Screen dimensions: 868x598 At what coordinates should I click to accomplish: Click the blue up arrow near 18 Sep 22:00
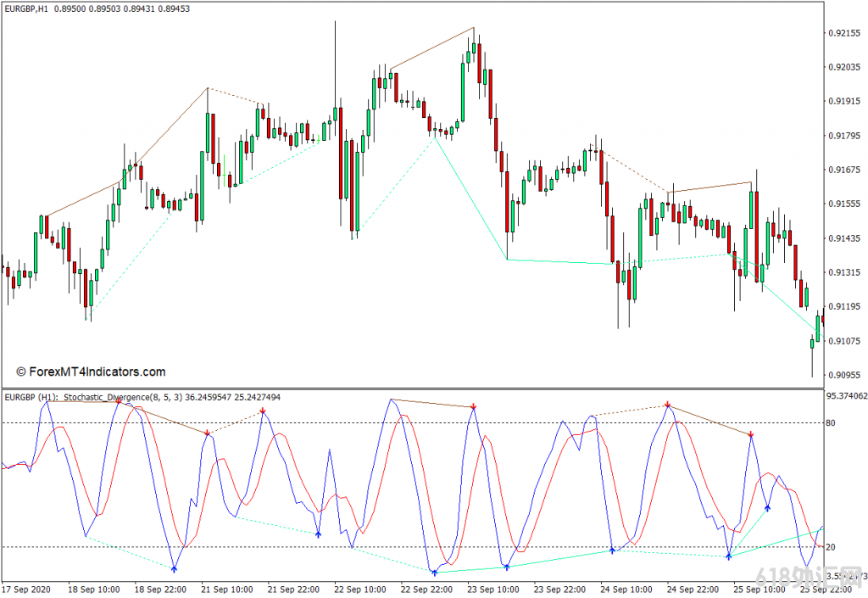click(174, 568)
